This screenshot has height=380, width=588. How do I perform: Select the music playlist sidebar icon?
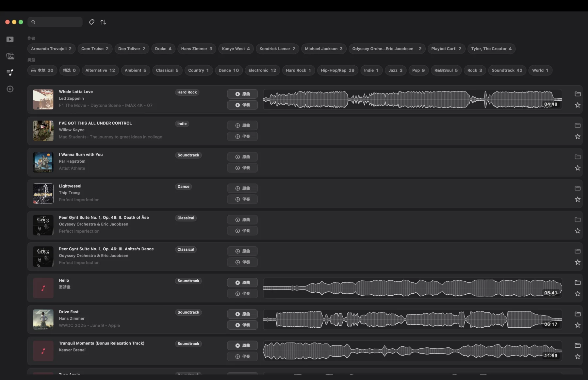[x=10, y=72]
